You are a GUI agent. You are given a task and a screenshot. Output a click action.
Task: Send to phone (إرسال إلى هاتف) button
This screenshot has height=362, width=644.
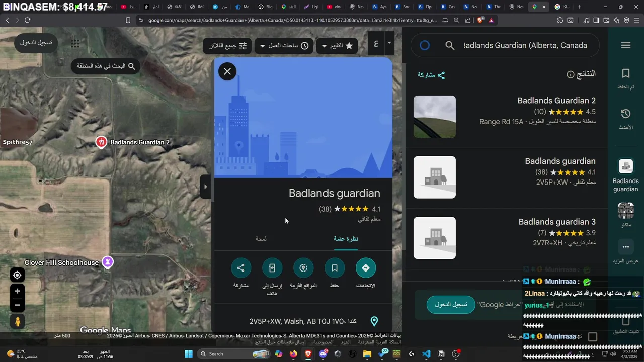click(272, 268)
